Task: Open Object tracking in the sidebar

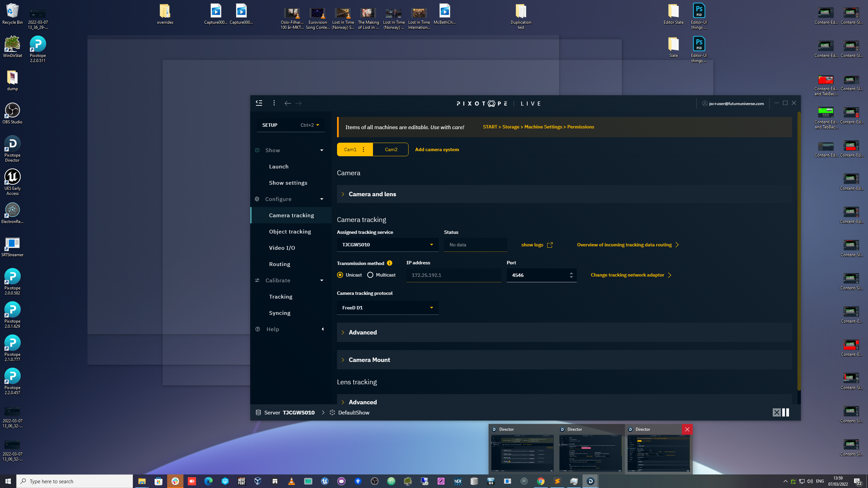Action: [290, 231]
